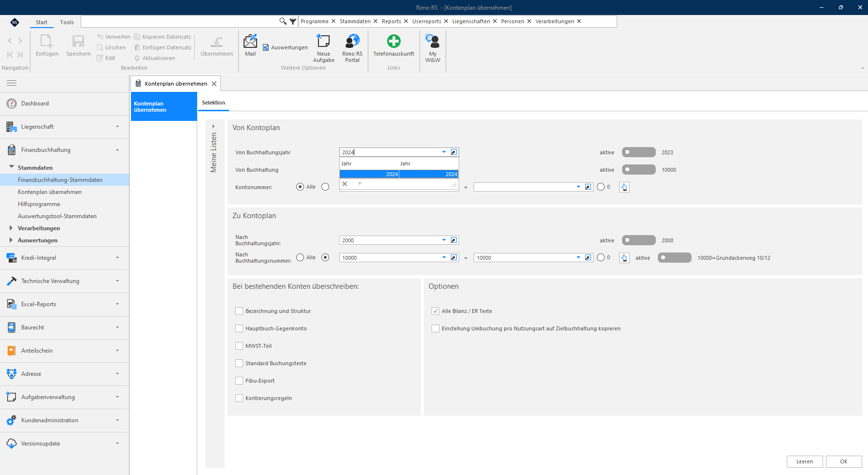Select the 2024 row in year dropdown list
This screenshot has height=475, width=868.
point(399,174)
